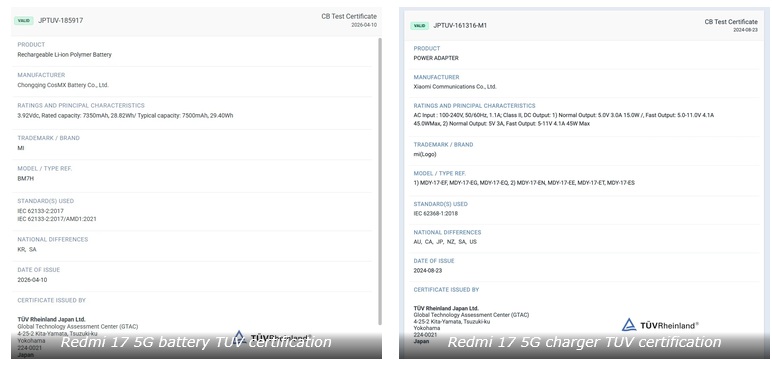Click the brand value MI
This screenshot has height=366, width=772.
21,148
